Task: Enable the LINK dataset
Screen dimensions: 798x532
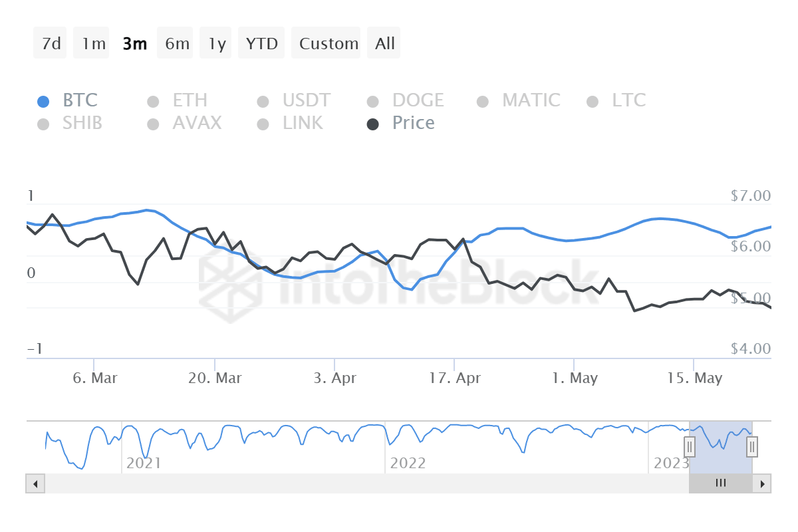Action: 302,123
